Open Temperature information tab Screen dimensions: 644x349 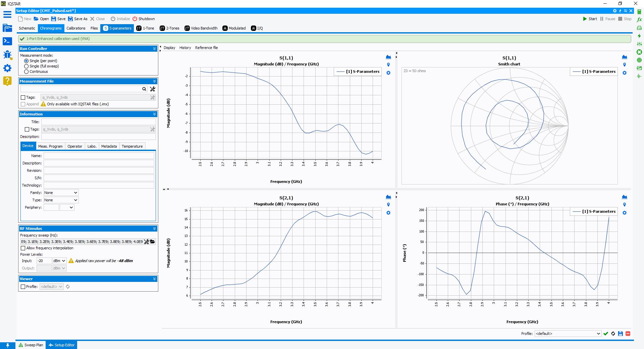pyautogui.click(x=132, y=146)
